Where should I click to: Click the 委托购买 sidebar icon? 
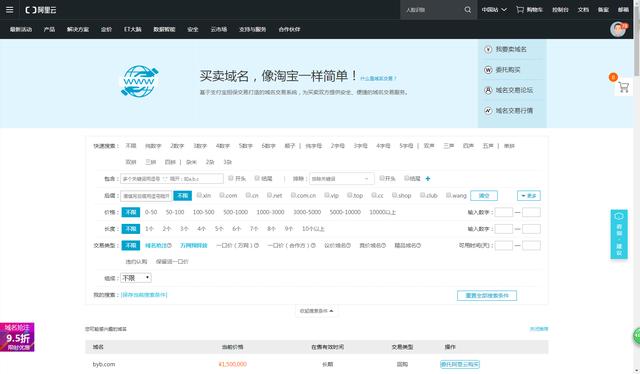point(488,70)
